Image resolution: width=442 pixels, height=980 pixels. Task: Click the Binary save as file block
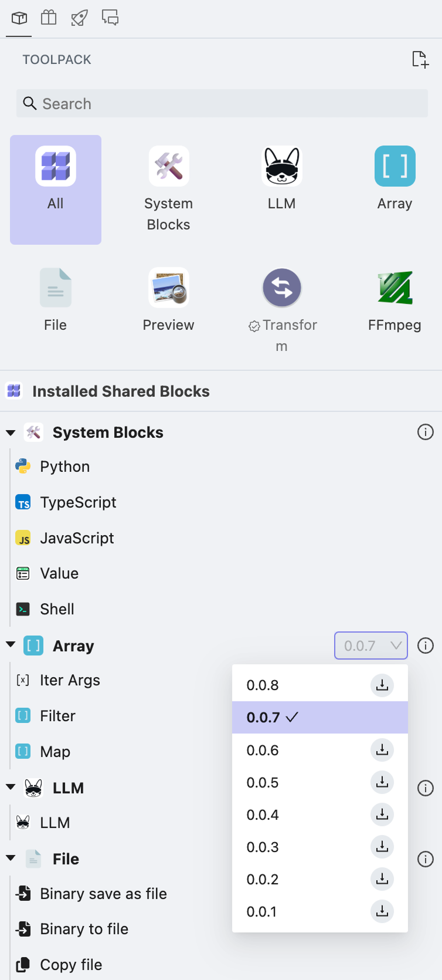click(103, 894)
